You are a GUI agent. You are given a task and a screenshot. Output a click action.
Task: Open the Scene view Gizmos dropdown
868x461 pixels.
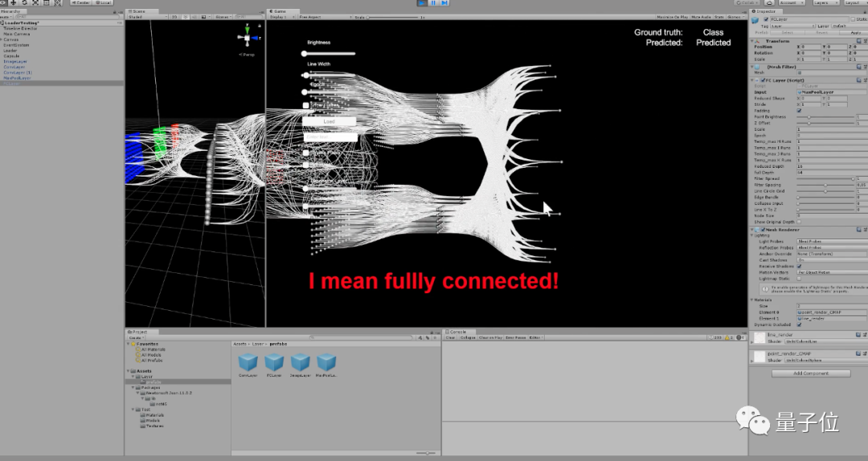click(223, 17)
